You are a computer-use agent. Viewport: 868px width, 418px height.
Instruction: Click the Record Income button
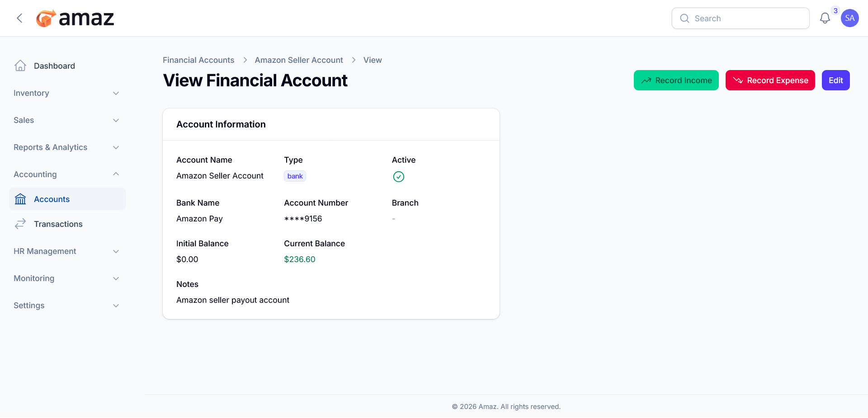(676, 80)
